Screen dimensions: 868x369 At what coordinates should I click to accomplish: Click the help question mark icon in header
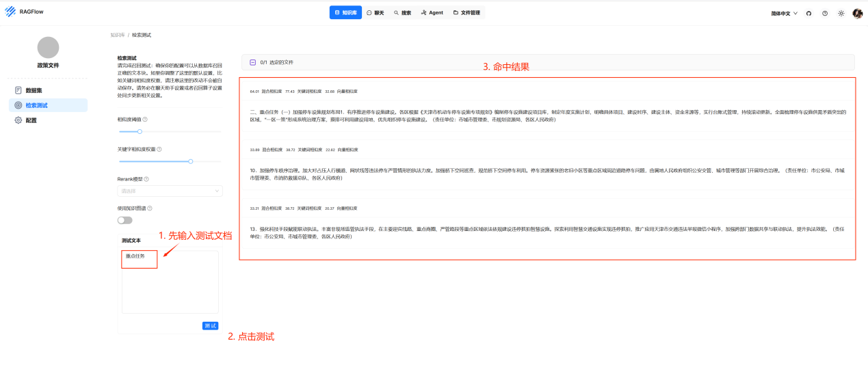[x=824, y=13]
